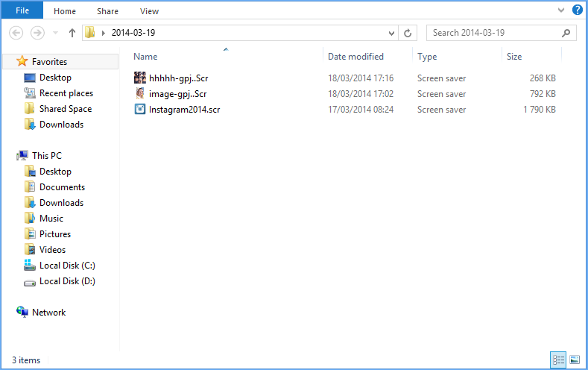
Task: Open Help with the question mark icon
Action: pos(577,10)
